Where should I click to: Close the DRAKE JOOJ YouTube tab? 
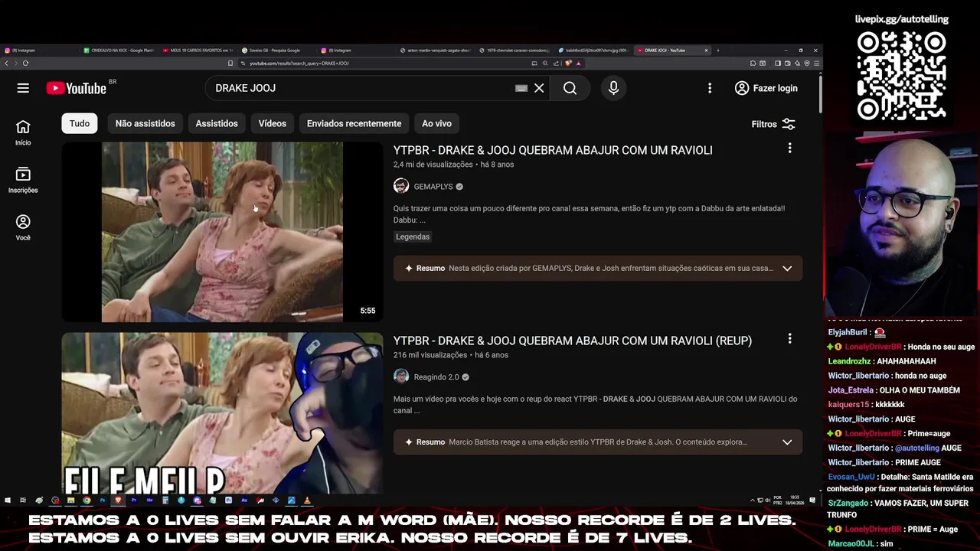(x=706, y=51)
